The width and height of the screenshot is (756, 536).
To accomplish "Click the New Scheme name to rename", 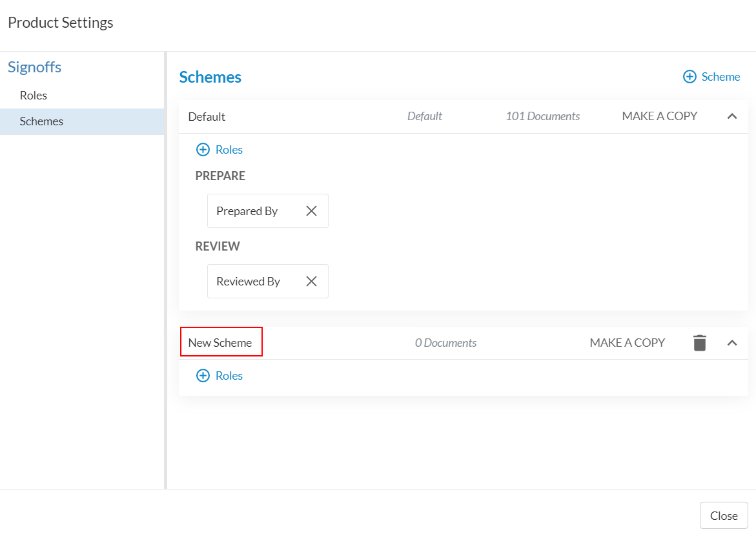I will (x=220, y=343).
